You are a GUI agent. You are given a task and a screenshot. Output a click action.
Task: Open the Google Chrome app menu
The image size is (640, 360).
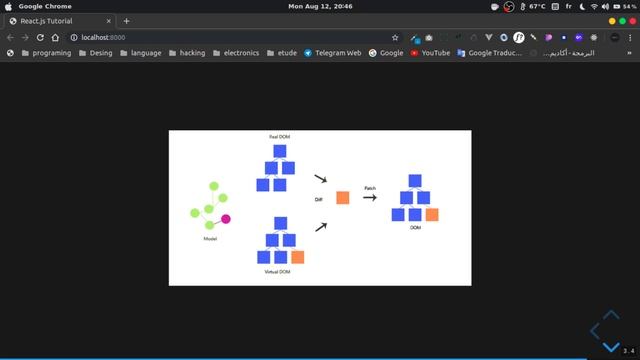point(45,7)
